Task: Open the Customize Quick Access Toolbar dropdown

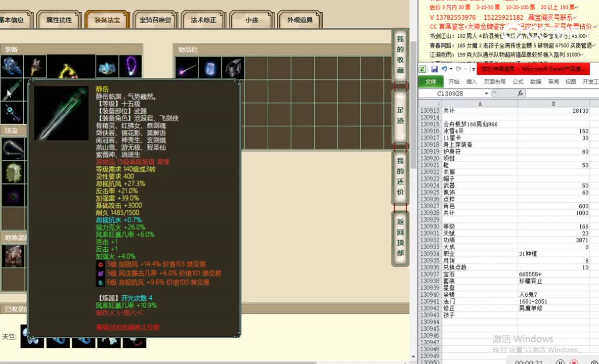Action: 474,69
